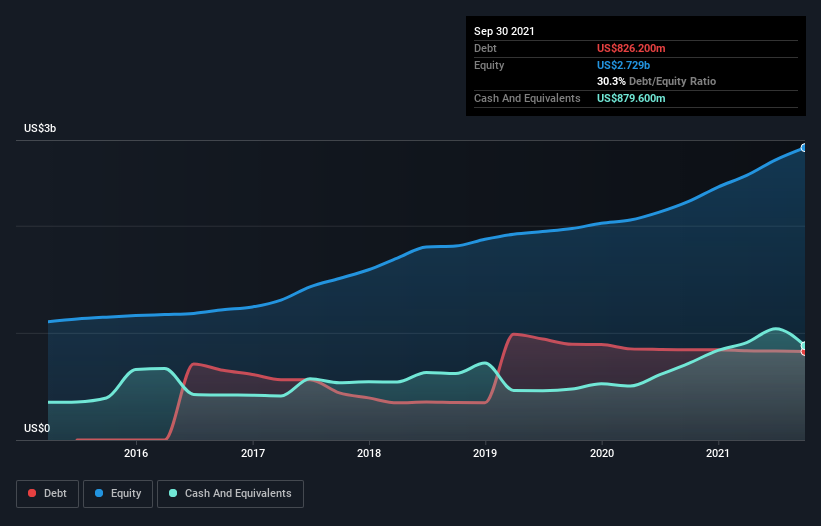Viewport: 821px width, 526px height.
Task: Select the 2020 x-axis label
Action: [602, 453]
